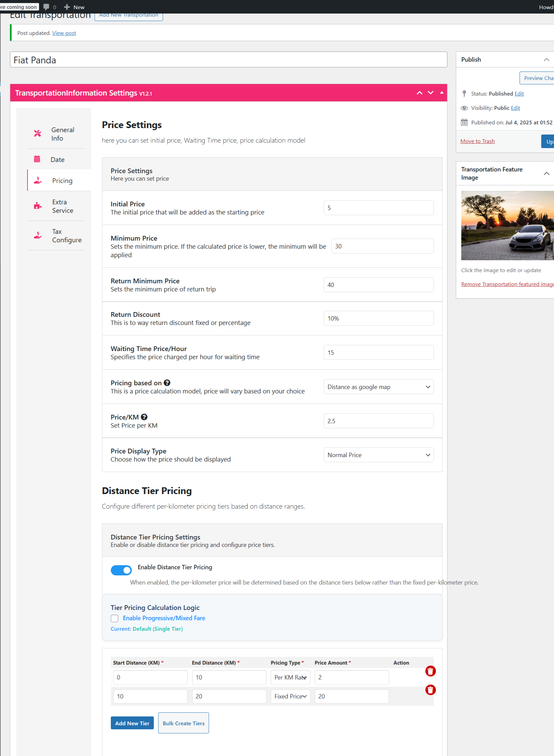
Task: Click the Return Minimum Price field
Action: click(x=379, y=285)
